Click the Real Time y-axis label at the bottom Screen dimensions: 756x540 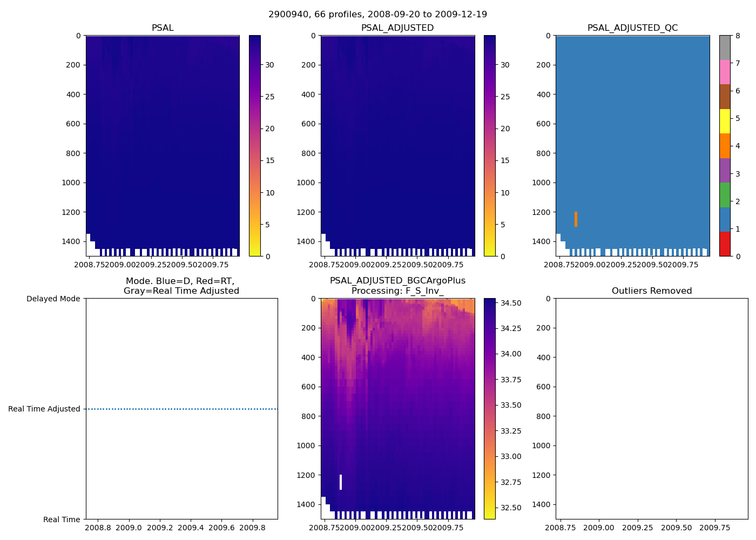click(62, 519)
